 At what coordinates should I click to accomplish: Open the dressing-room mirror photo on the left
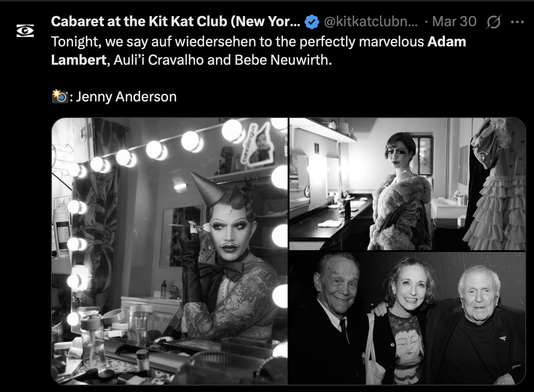coord(170,251)
